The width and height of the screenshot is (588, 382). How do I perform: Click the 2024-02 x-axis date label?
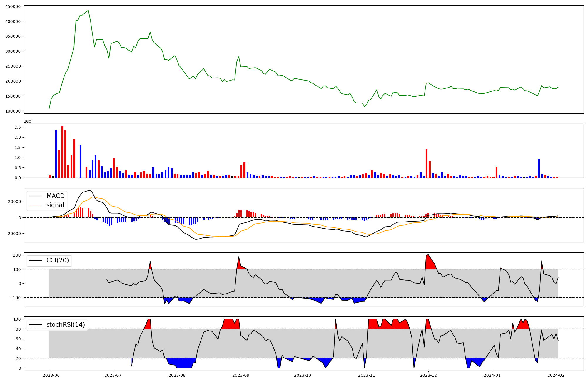pos(556,375)
